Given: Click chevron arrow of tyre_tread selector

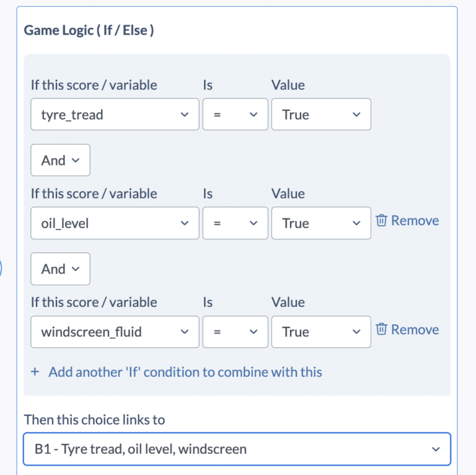Looking at the screenshot, I should click(185, 115).
